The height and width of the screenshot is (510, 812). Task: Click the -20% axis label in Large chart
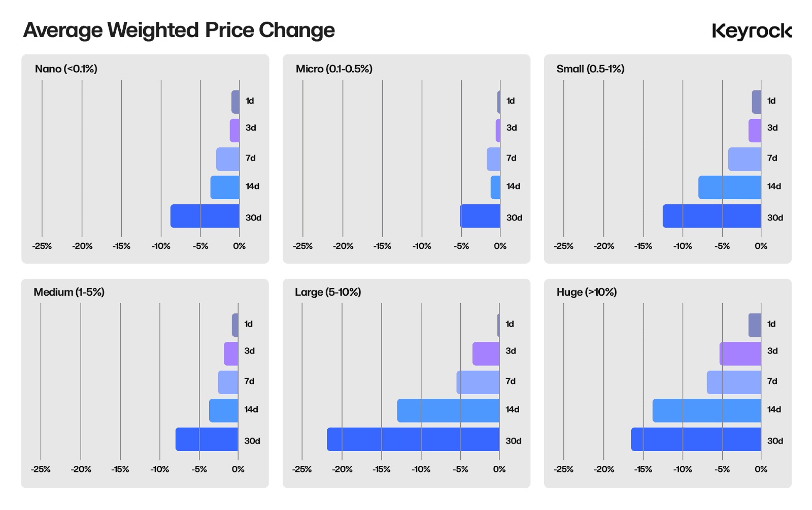click(x=342, y=469)
